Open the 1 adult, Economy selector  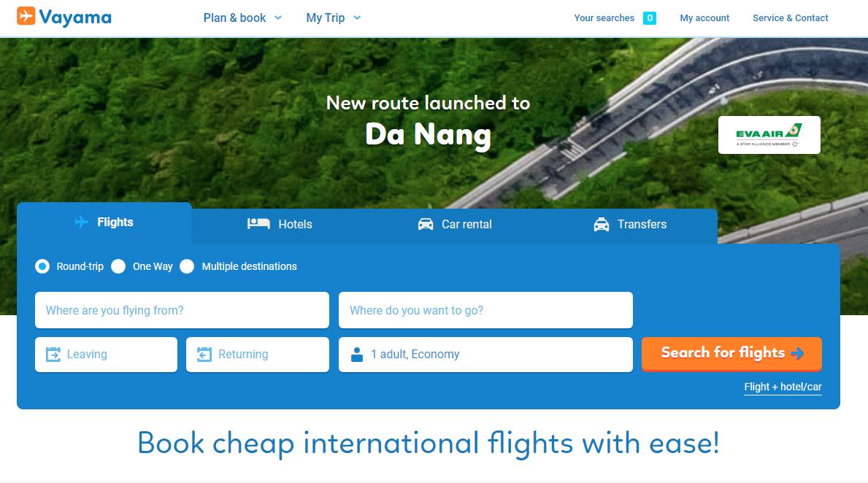[485, 355]
